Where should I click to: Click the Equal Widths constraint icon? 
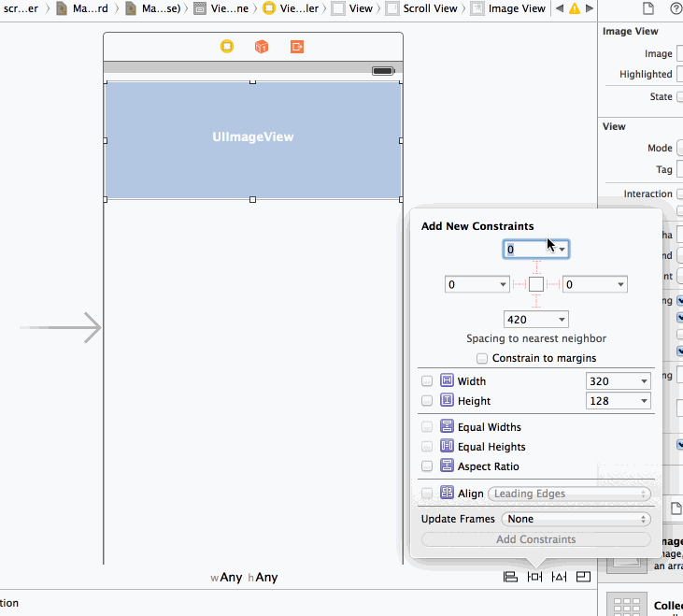pos(447,426)
